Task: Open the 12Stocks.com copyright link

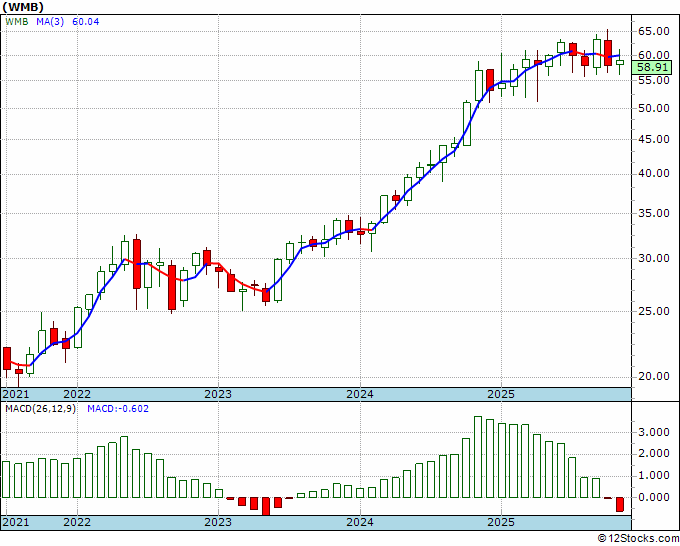Action: (x=638, y=539)
